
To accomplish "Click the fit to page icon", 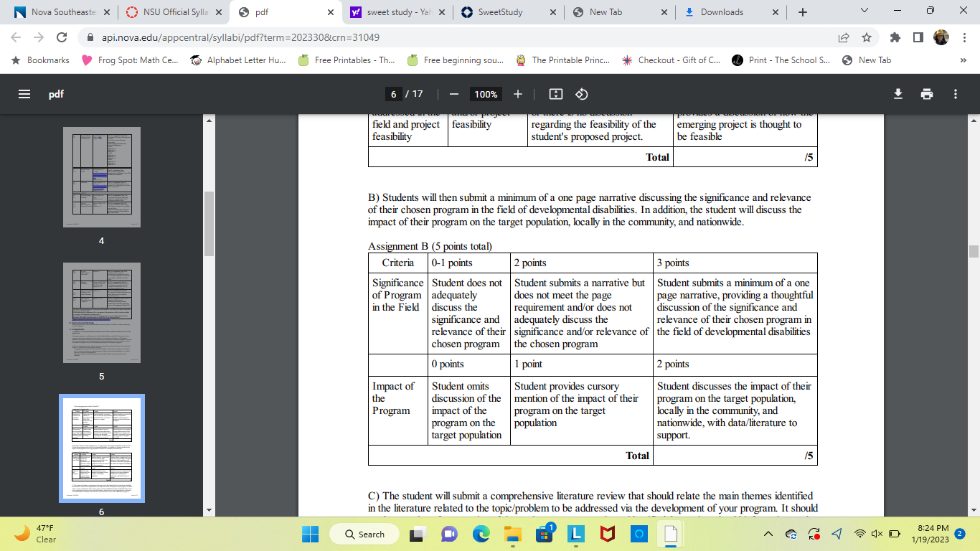I will (x=556, y=94).
